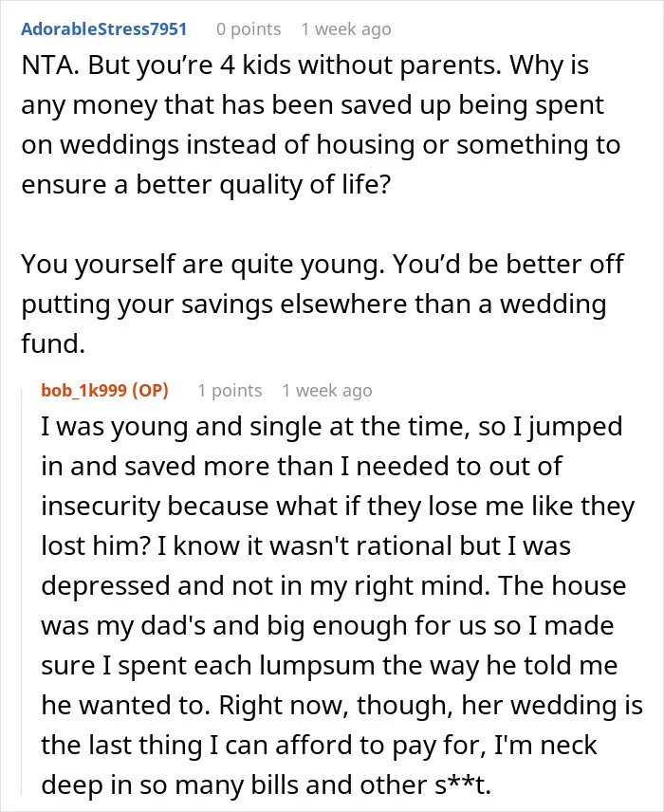The height and width of the screenshot is (812, 664).
Task: Click the line starting "sure I spent each lumpsum"
Action: coord(329,666)
